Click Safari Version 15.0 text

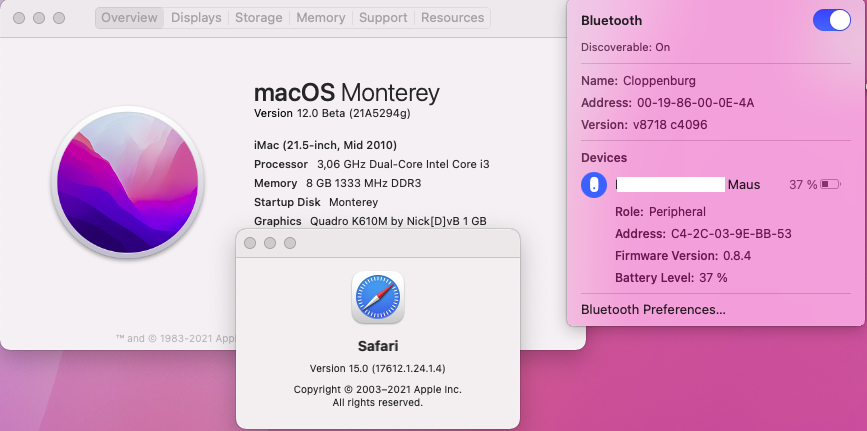[x=378, y=368]
